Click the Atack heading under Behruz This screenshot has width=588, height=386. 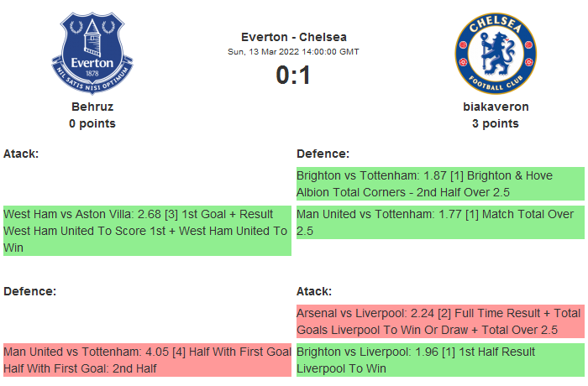click(x=21, y=154)
